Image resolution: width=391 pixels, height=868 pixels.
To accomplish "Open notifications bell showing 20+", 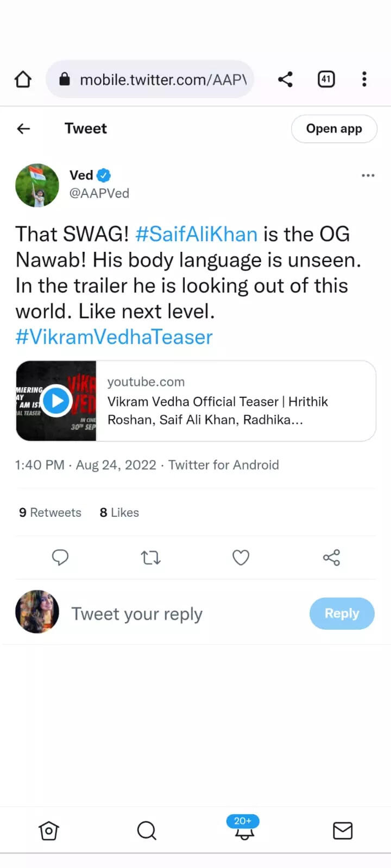I will pos(244,828).
